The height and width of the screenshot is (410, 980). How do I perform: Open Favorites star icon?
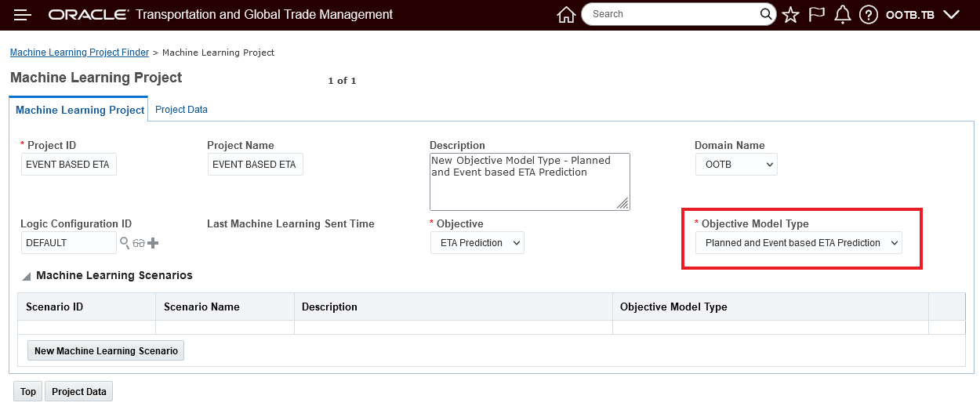click(x=790, y=15)
